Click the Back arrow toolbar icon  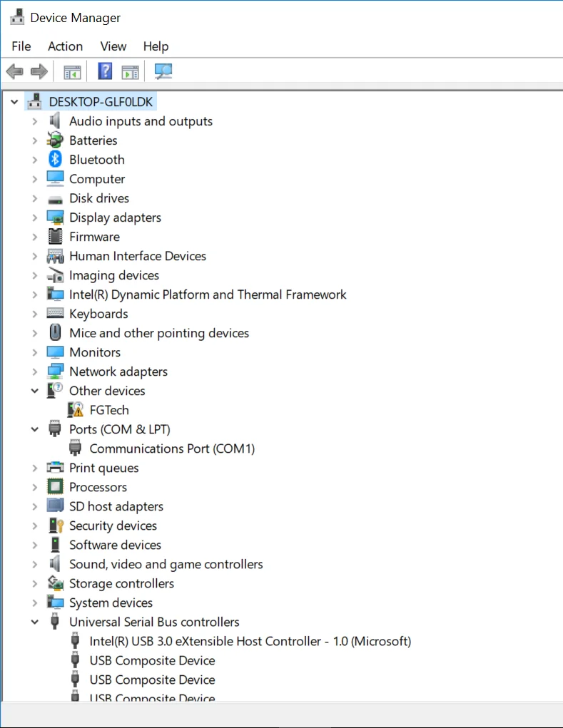click(15, 71)
